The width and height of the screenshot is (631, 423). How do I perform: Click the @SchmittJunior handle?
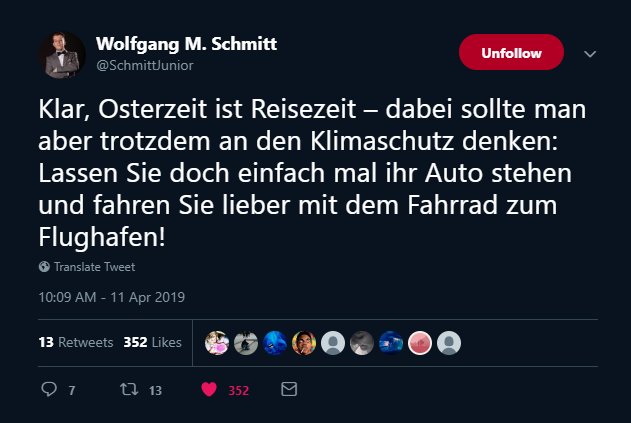(144, 65)
